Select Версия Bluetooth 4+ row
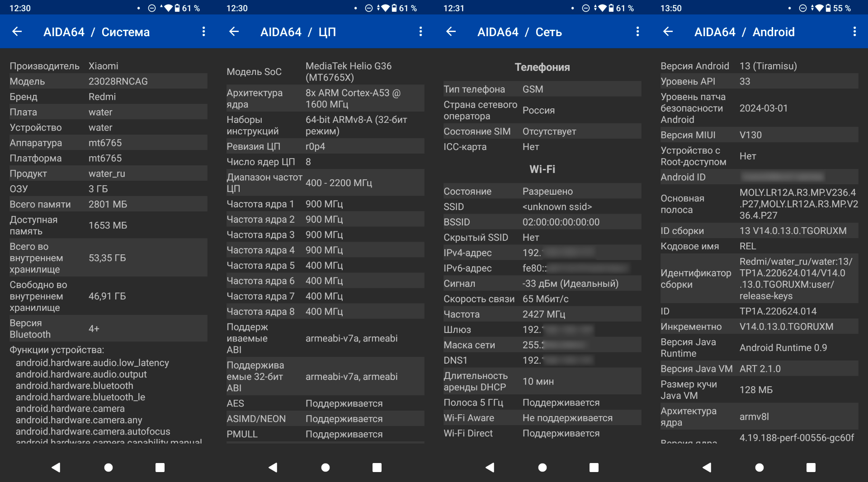 tap(108, 329)
